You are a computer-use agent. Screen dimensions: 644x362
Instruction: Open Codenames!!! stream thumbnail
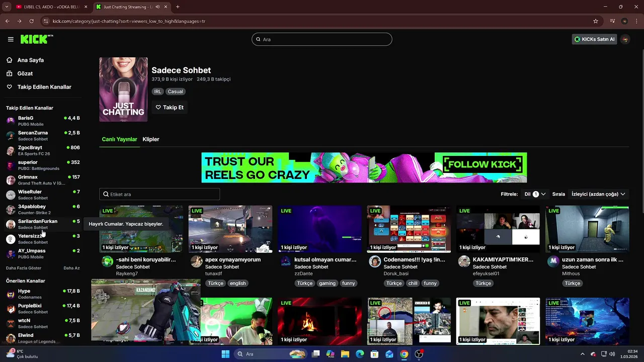pyautogui.click(x=409, y=229)
